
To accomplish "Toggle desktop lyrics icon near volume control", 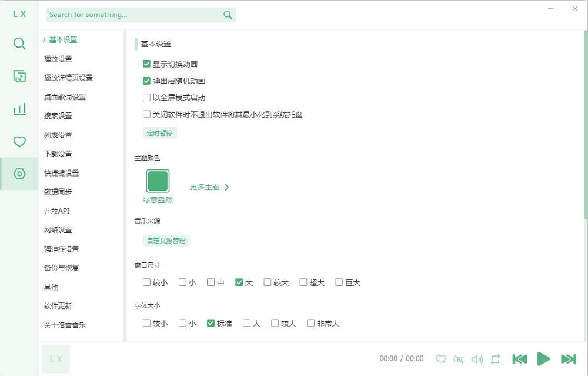I will tap(459, 358).
